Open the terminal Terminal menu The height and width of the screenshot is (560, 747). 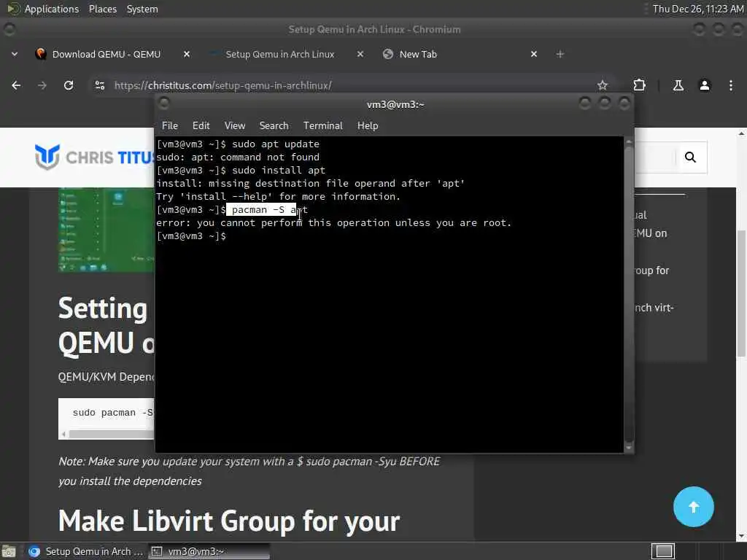coord(323,125)
